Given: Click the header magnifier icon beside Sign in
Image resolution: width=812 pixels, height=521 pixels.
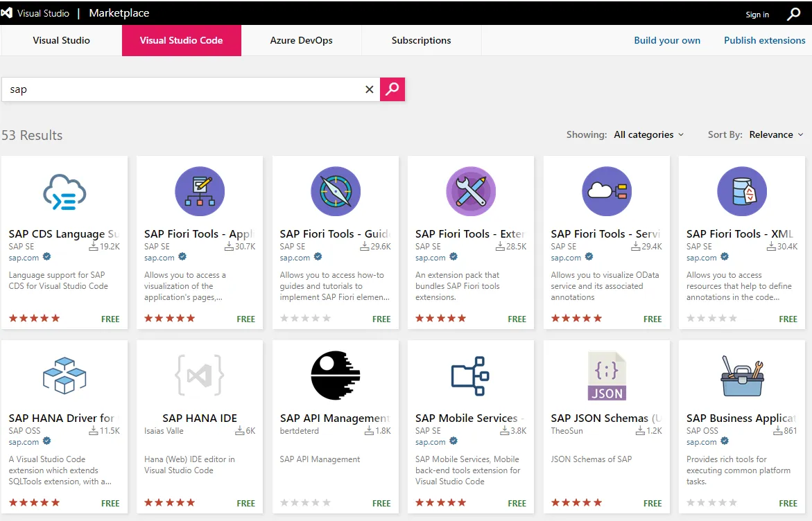Looking at the screenshot, I should pyautogui.click(x=794, y=14).
